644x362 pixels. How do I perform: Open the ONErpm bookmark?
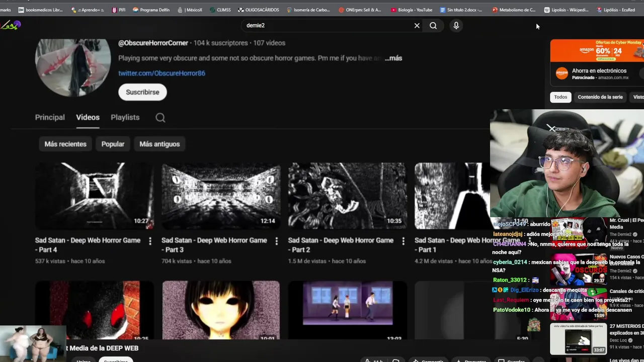coord(360,10)
